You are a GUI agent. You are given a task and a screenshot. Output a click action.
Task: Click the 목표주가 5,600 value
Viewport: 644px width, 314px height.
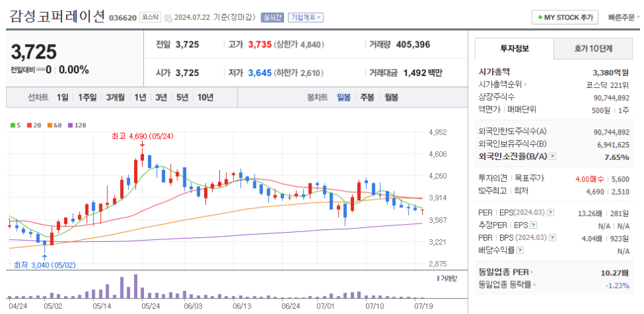(621, 179)
